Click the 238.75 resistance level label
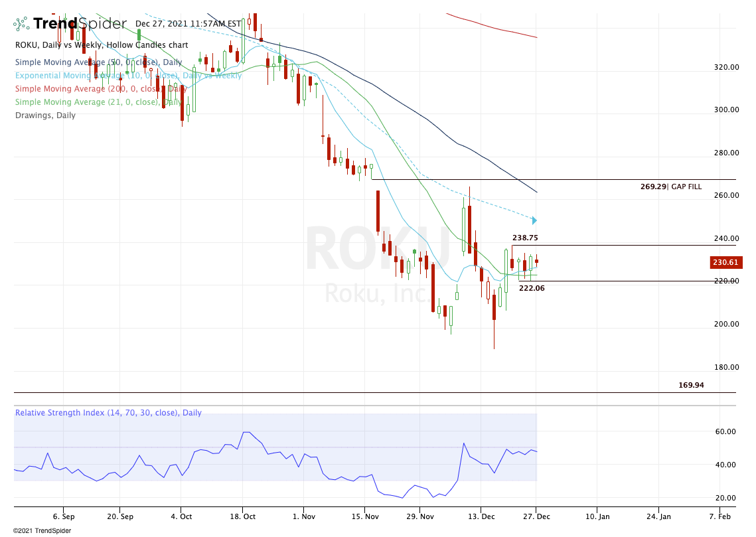The width and height of the screenshot is (756, 537). click(525, 238)
